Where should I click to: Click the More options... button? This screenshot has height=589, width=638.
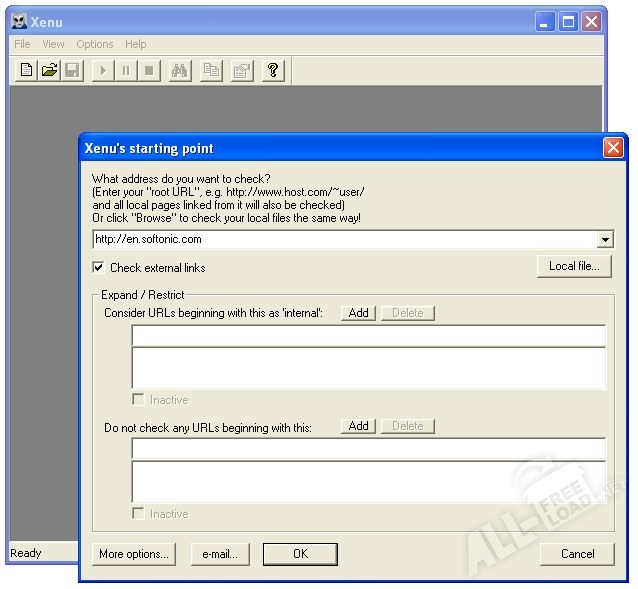point(134,554)
